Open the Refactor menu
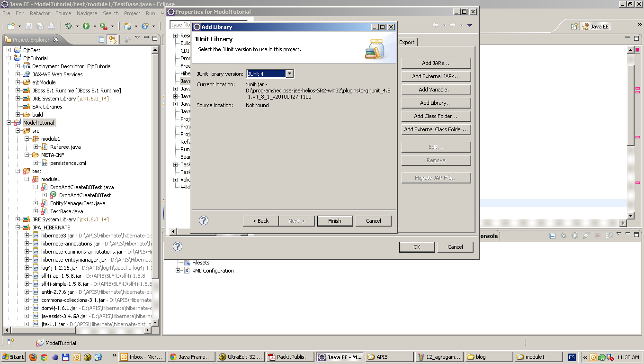This screenshot has height=364, width=644. pyautogui.click(x=40, y=13)
